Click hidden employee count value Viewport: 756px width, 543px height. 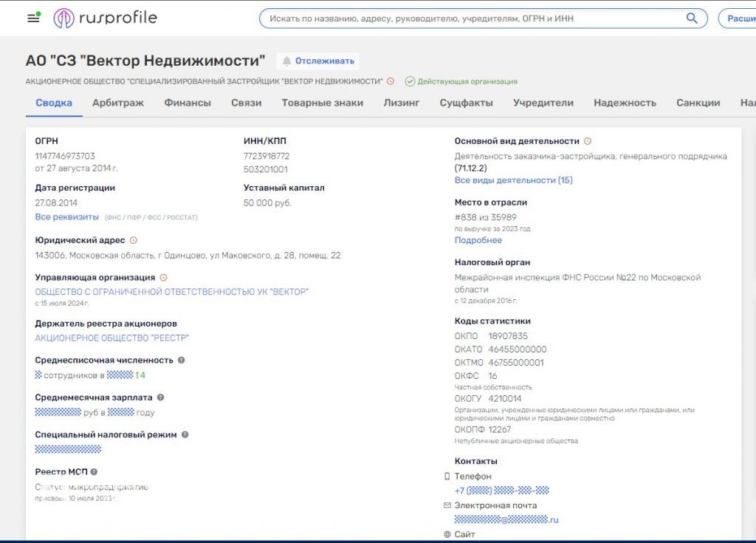pyautogui.click(x=38, y=375)
